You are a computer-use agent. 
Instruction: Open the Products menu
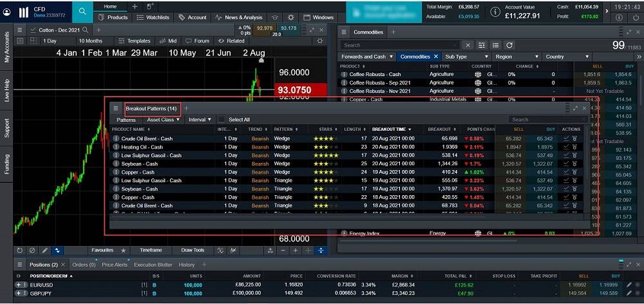tap(113, 17)
